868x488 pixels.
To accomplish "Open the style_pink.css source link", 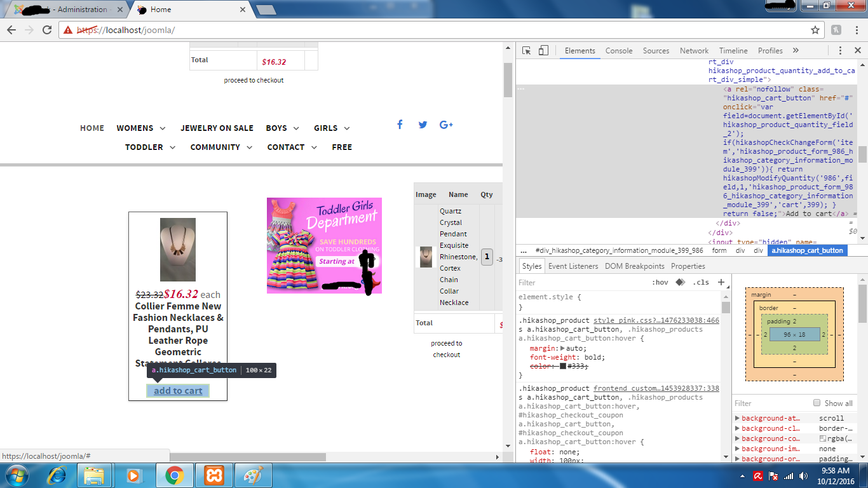I will (656, 320).
